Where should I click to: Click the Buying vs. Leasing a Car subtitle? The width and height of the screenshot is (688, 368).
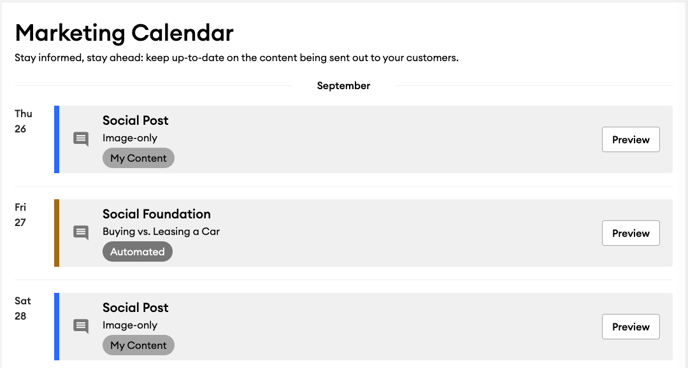tap(161, 232)
